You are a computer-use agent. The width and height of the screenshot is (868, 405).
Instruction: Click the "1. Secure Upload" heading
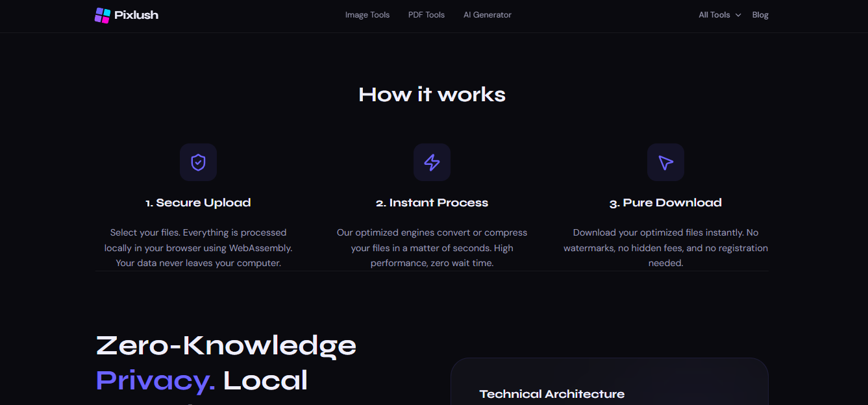198,202
